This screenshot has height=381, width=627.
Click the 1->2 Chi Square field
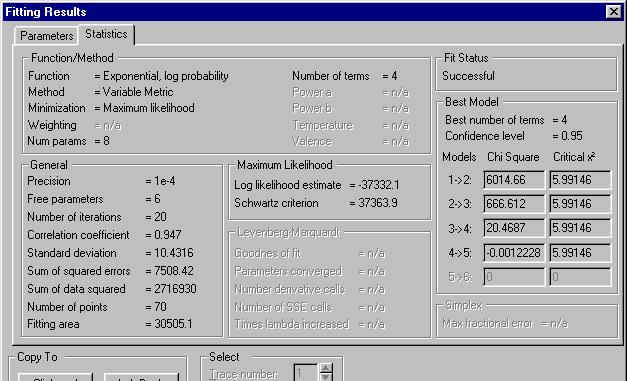[514, 180]
